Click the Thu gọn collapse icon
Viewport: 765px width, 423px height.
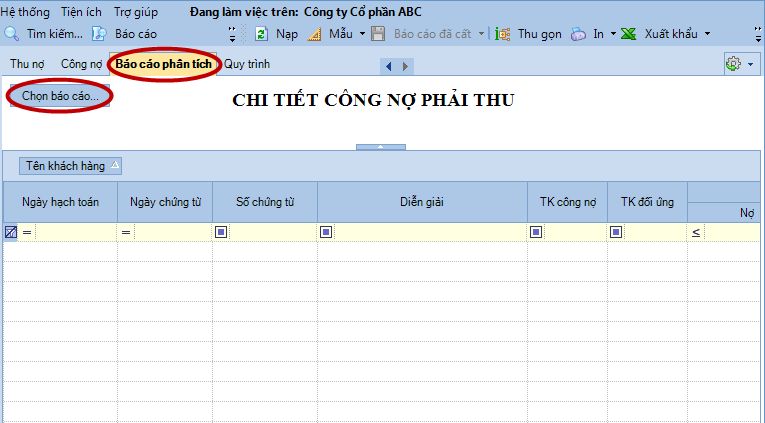click(503, 34)
